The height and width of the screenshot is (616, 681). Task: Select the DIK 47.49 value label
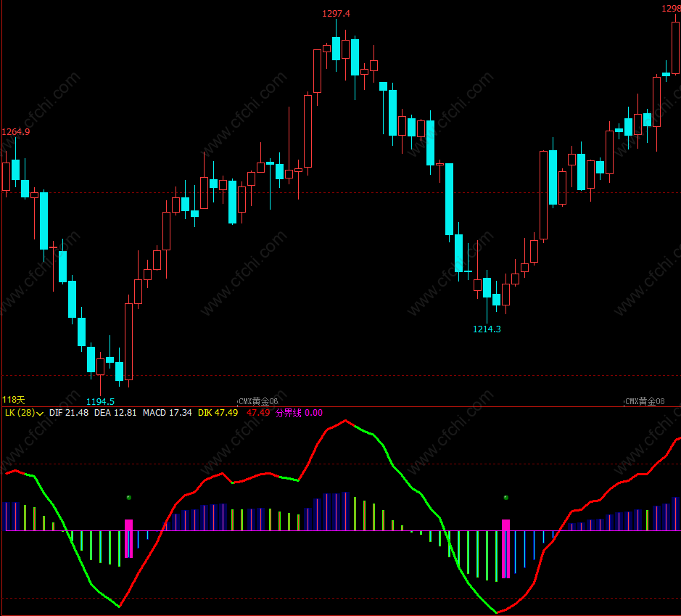click(218, 413)
